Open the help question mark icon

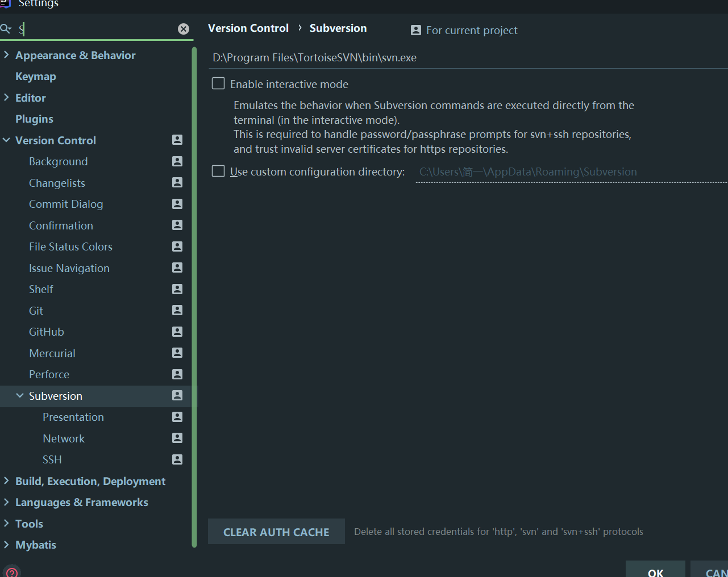(x=11, y=572)
